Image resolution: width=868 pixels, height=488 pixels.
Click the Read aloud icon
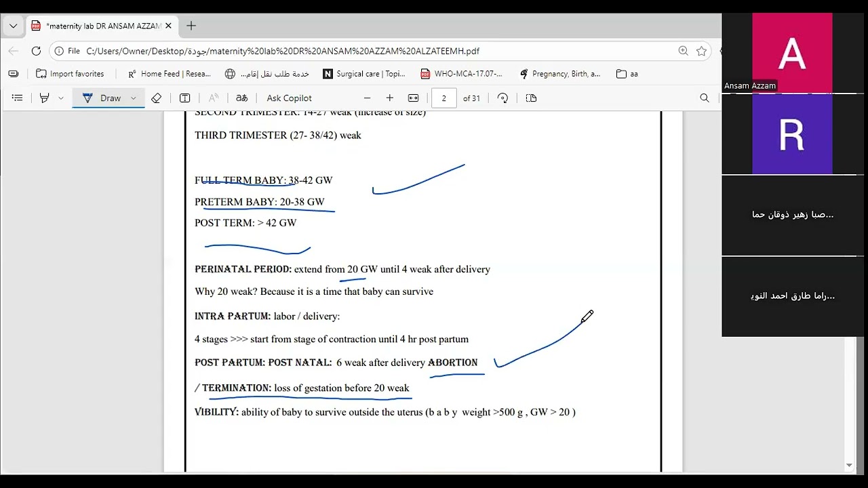pos(213,98)
